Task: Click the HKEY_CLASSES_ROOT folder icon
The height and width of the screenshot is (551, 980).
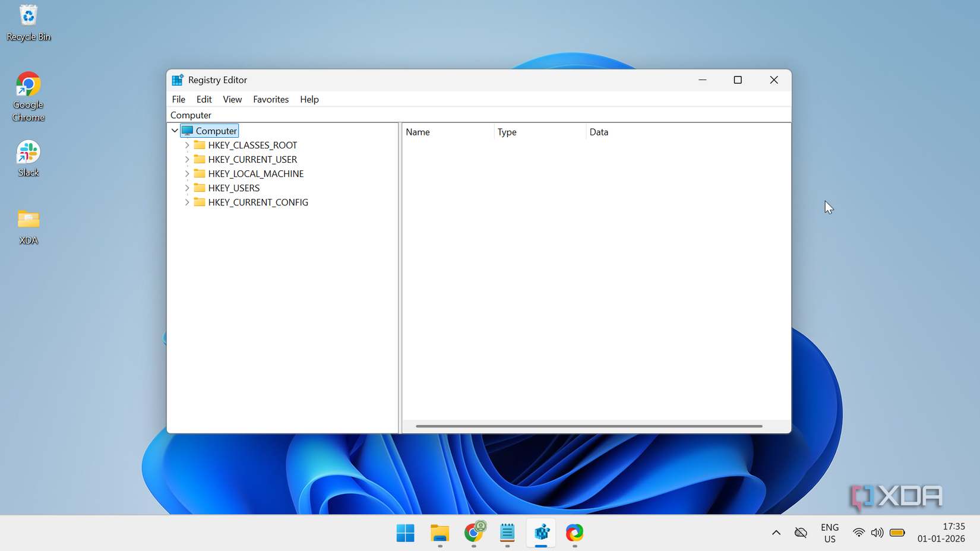Action: tap(200, 145)
